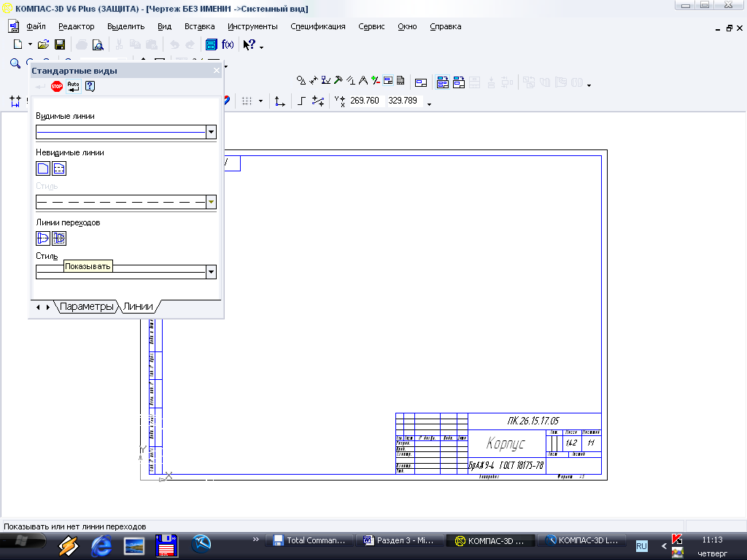Switch to Раздел 3 Word document on taskbar
747x560 pixels.
pyautogui.click(x=399, y=540)
